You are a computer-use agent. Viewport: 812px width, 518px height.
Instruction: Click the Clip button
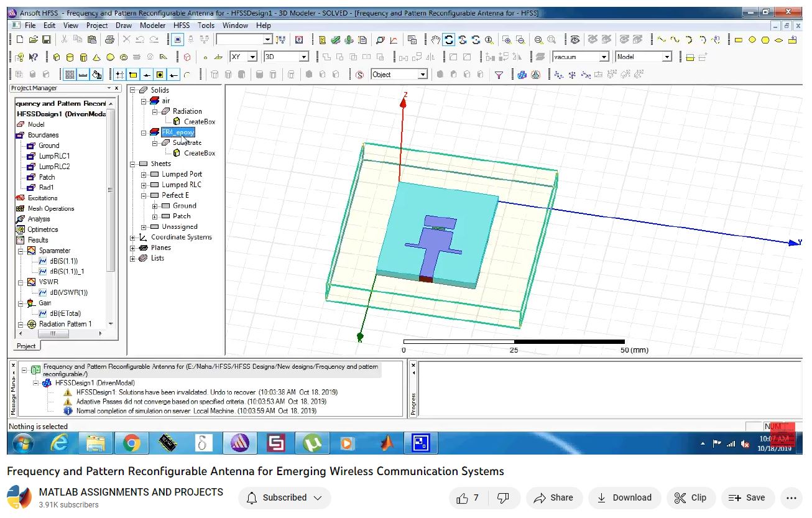[691, 497]
